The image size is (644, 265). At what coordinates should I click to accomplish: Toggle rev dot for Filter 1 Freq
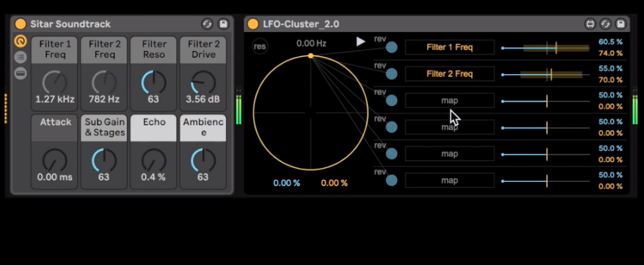point(392,47)
